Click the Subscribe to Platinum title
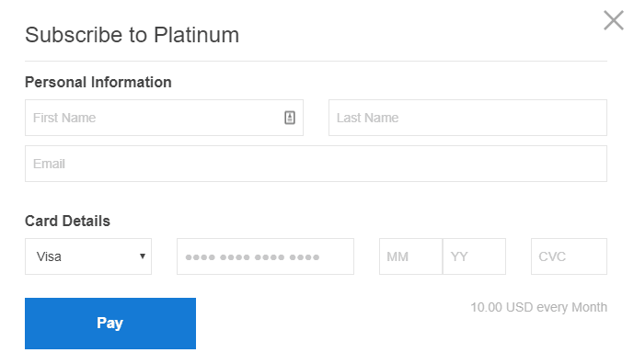The height and width of the screenshot is (364, 634). tap(132, 35)
